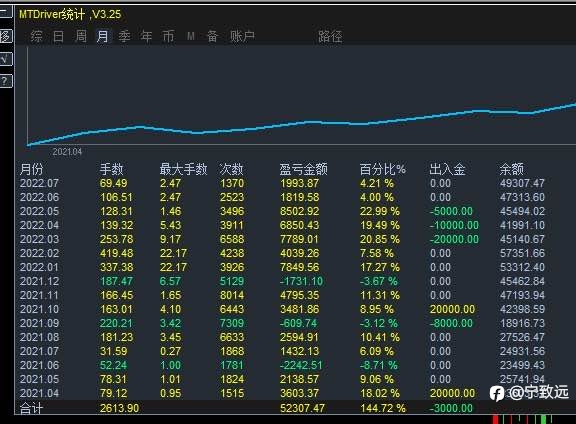
Task: Click the 144.72 % total percentage
Action: (x=383, y=408)
